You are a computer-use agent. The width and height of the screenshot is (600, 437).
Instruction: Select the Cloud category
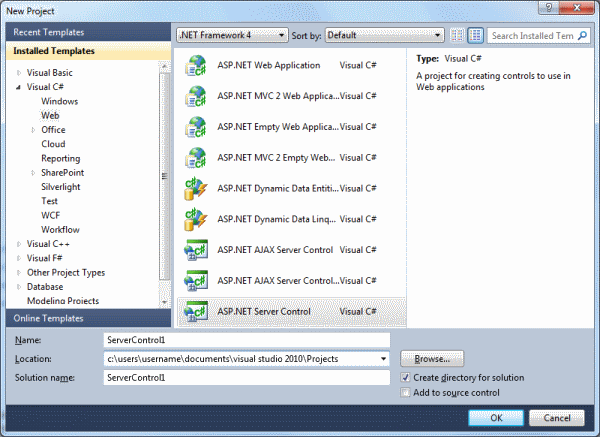click(53, 144)
